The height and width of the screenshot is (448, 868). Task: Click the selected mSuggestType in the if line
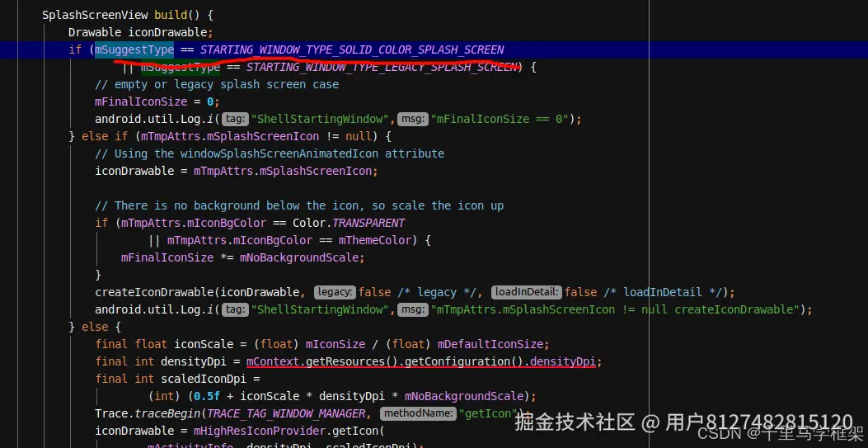pos(134,50)
